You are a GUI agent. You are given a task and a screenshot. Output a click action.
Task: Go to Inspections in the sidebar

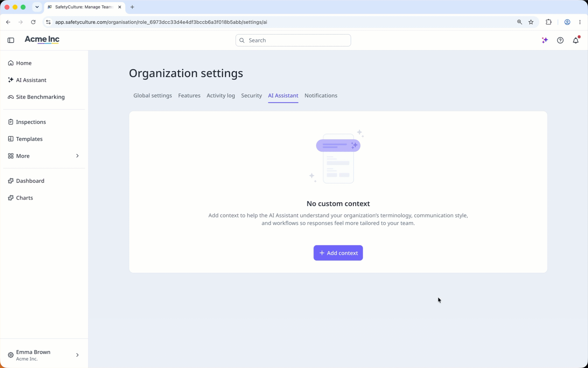click(x=31, y=122)
